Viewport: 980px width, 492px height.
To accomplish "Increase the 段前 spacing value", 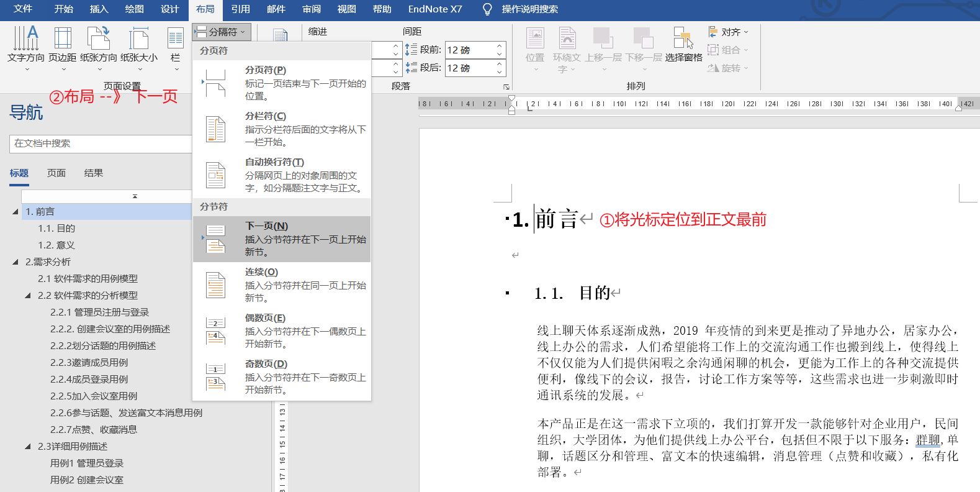I will tap(499, 46).
